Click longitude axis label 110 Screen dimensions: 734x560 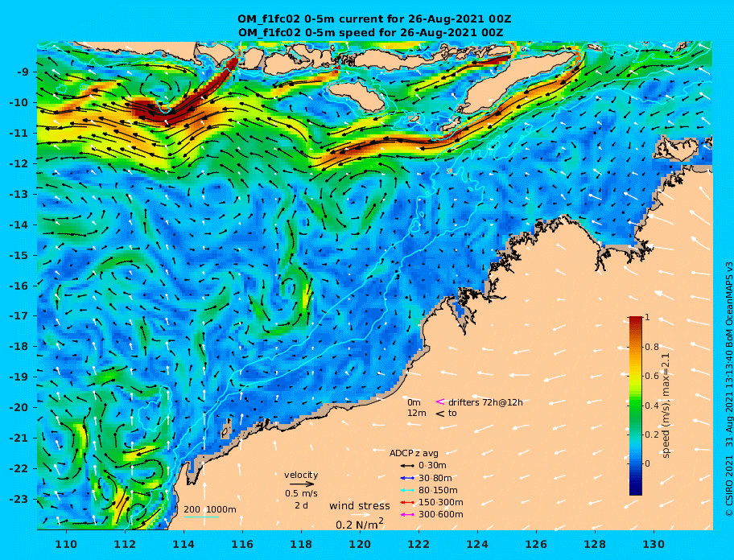[66, 544]
